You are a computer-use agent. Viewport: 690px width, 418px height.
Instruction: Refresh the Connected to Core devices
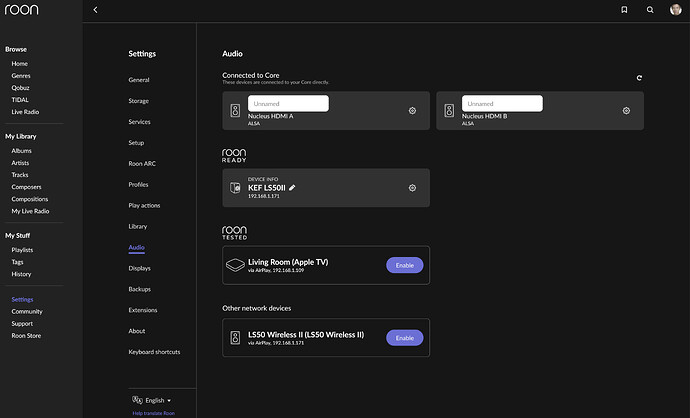[639, 78]
